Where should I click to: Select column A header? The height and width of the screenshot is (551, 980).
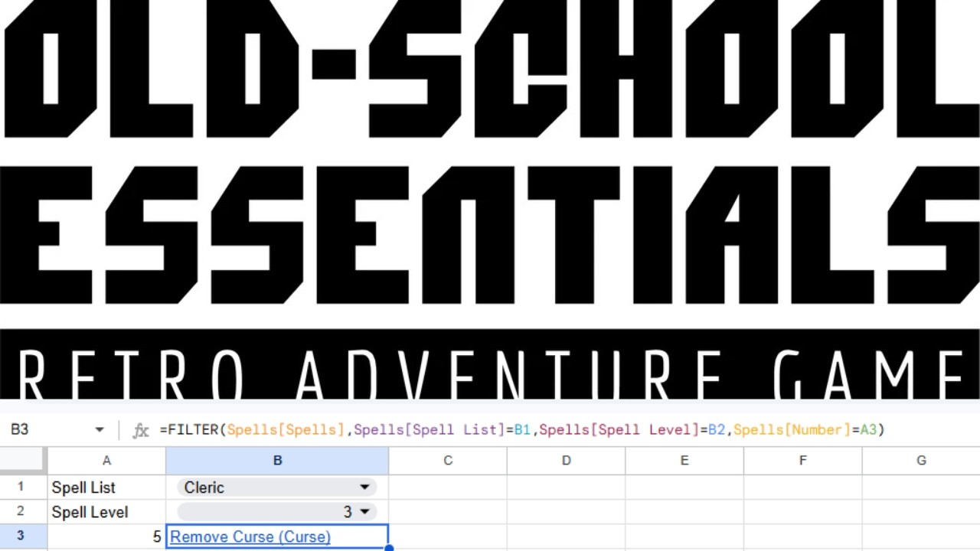[106, 461]
